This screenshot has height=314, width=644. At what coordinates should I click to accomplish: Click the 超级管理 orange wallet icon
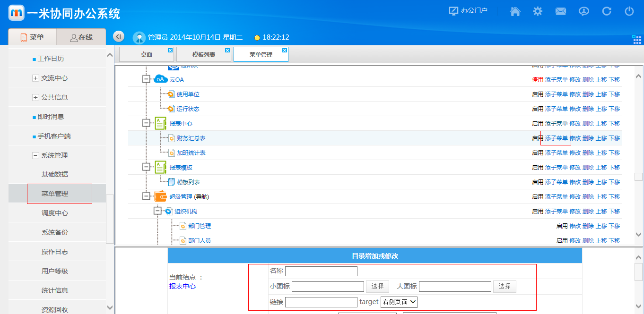tap(161, 196)
